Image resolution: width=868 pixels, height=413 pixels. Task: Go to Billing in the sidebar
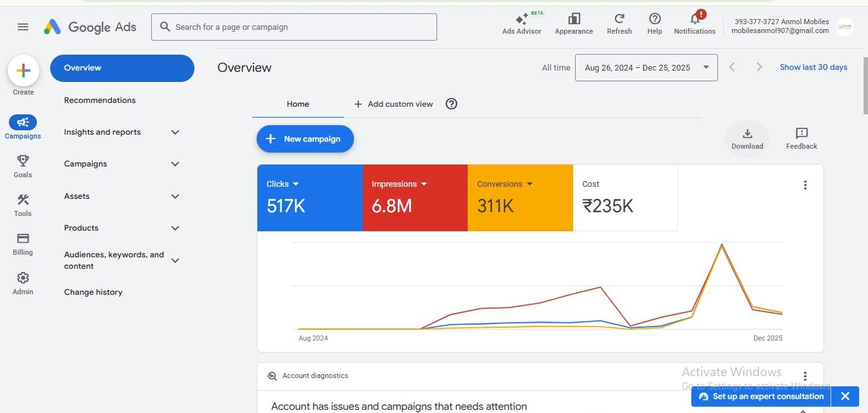[x=23, y=239]
